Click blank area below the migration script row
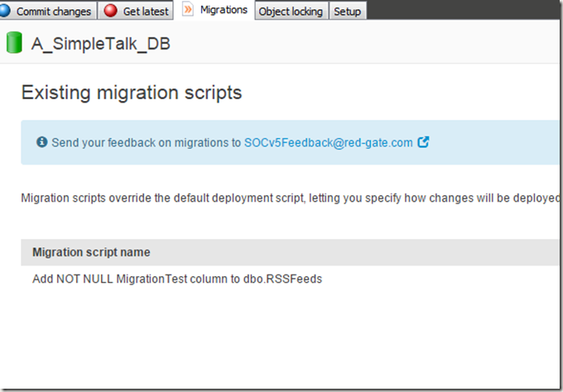 click(x=281, y=339)
